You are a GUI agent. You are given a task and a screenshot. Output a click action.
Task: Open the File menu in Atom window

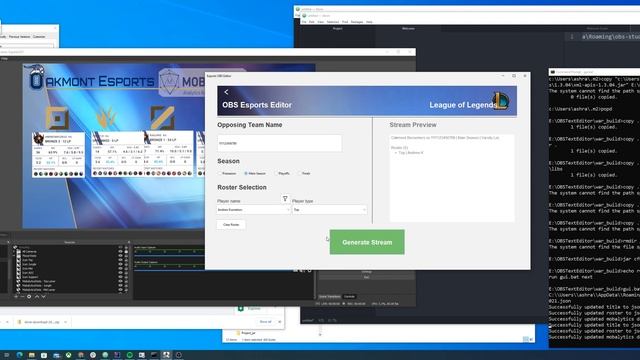[304, 22]
